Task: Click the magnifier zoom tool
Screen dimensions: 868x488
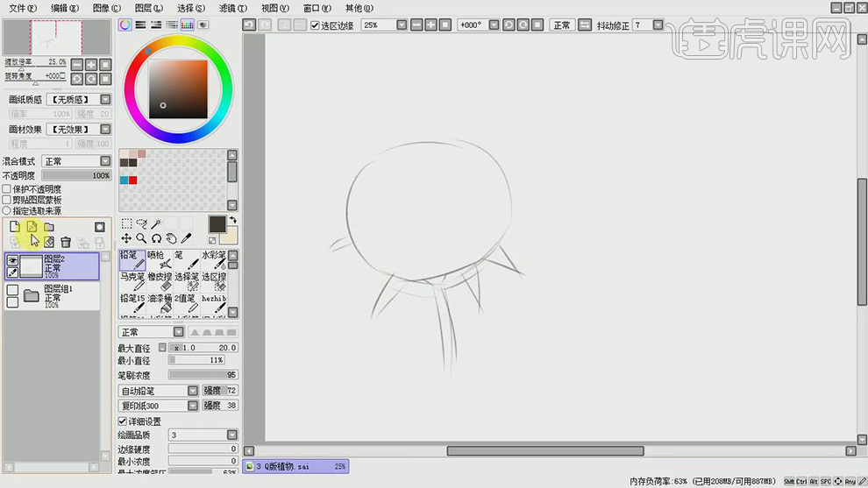Action: click(x=141, y=238)
